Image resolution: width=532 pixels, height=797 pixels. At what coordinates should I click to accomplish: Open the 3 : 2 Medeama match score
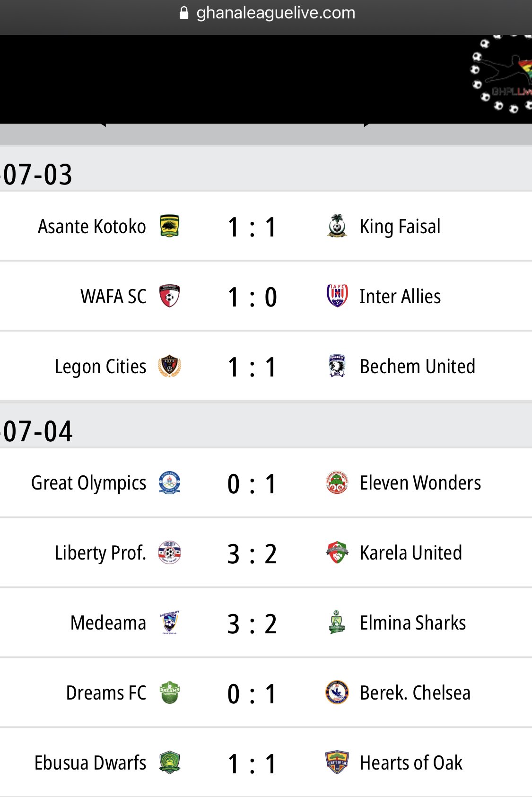point(252,624)
